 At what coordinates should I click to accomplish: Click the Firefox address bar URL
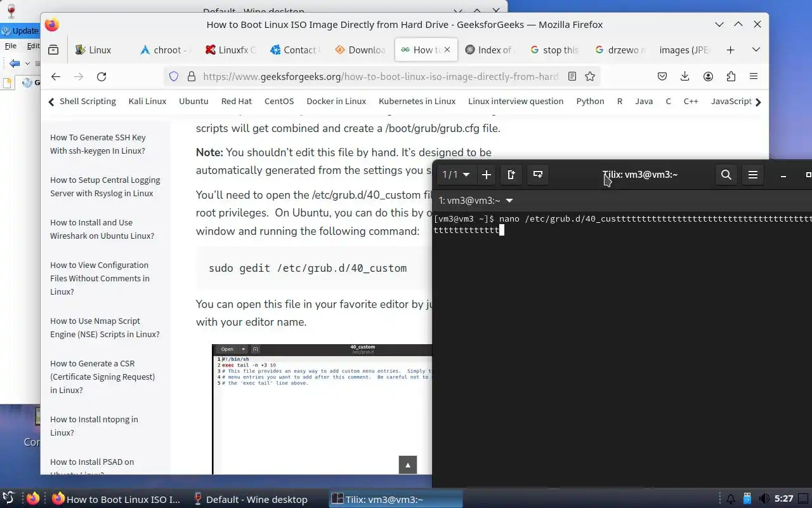[381, 76]
